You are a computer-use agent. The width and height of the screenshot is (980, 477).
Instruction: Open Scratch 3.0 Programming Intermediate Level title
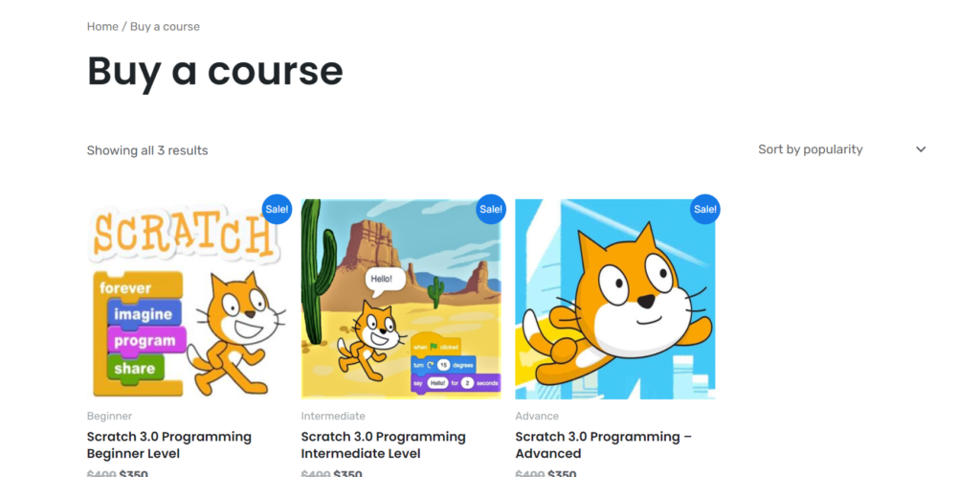tap(383, 444)
